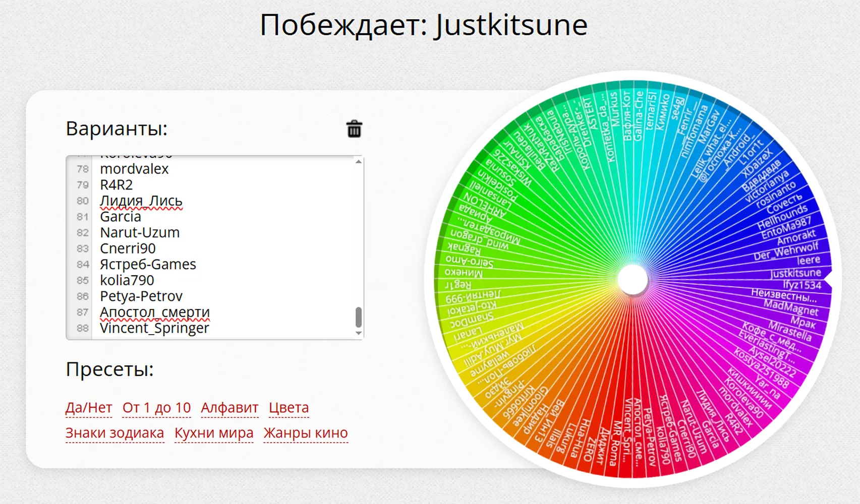Screen dimensions: 860x504
Task: Click the leere wheel segment
Action: tap(809, 260)
